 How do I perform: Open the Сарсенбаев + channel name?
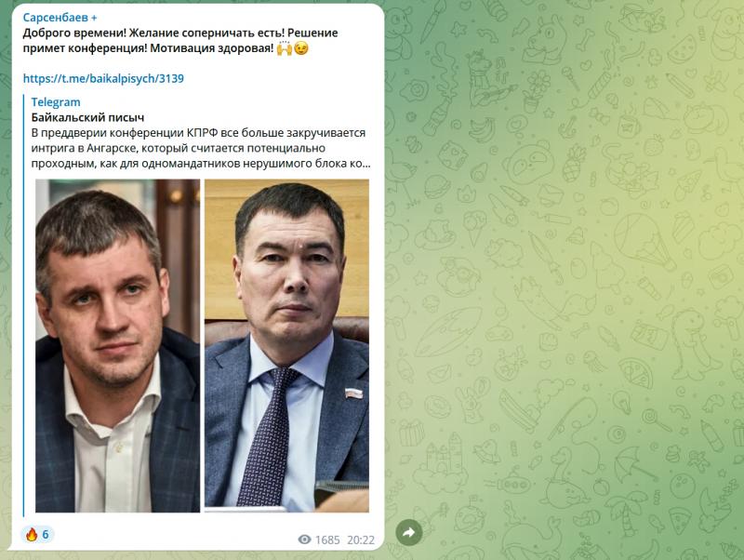click(60, 18)
